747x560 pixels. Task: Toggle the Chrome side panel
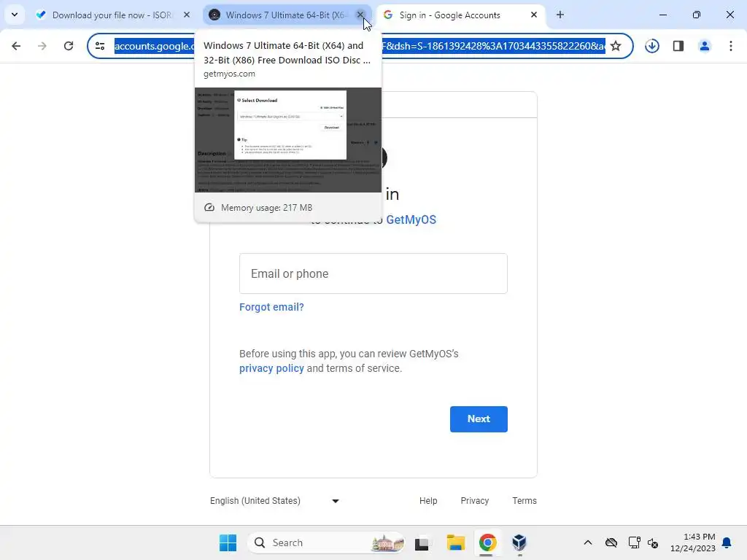tap(678, 46)
